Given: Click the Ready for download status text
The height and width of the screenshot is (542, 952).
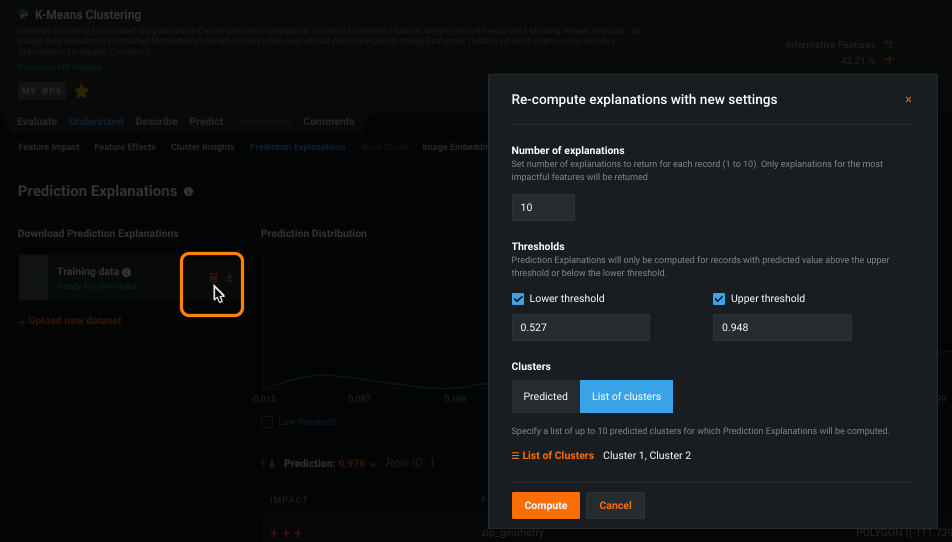Looking at the screenshot, I should tap(97, 286).
